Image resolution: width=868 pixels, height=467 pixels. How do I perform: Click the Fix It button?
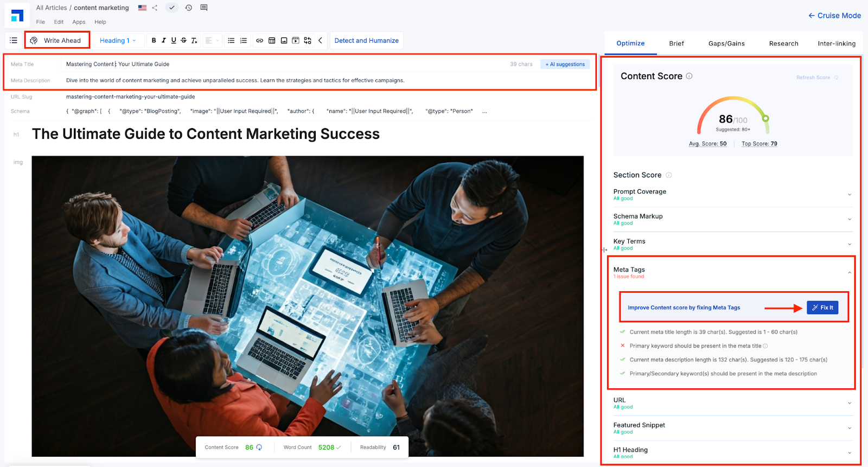[822, 308]
